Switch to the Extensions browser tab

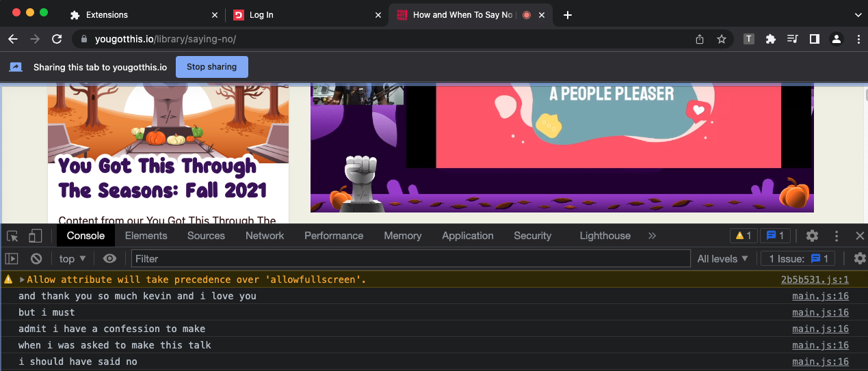click(144, 15)
